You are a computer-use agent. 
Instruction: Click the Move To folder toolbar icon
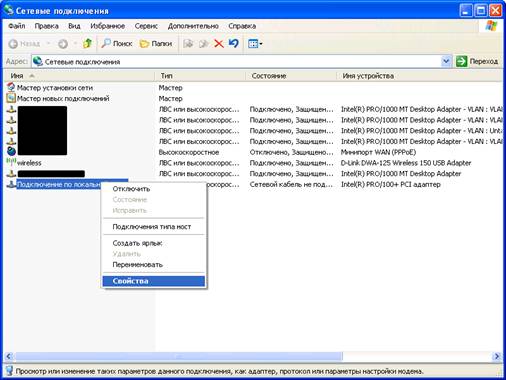pos(188,43)
